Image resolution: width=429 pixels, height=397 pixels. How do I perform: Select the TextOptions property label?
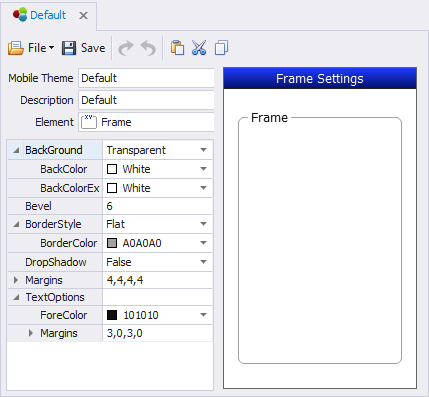click(x=55, y=297)
